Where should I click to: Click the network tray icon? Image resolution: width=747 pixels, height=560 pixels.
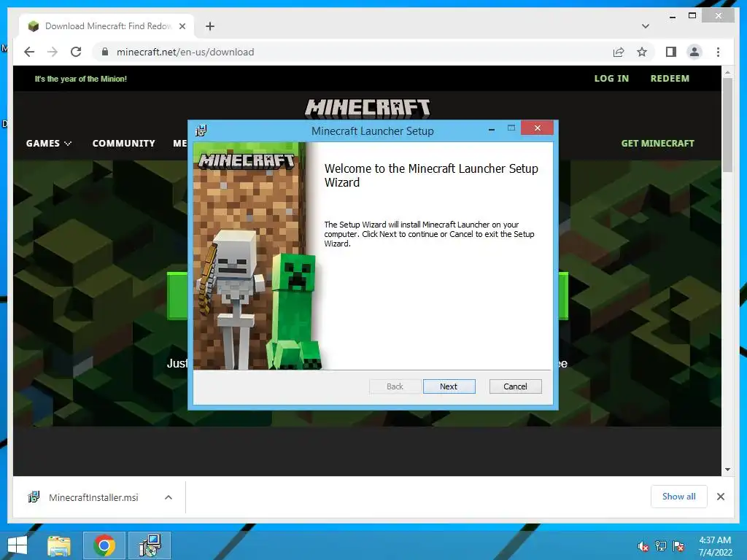(661, 546)
